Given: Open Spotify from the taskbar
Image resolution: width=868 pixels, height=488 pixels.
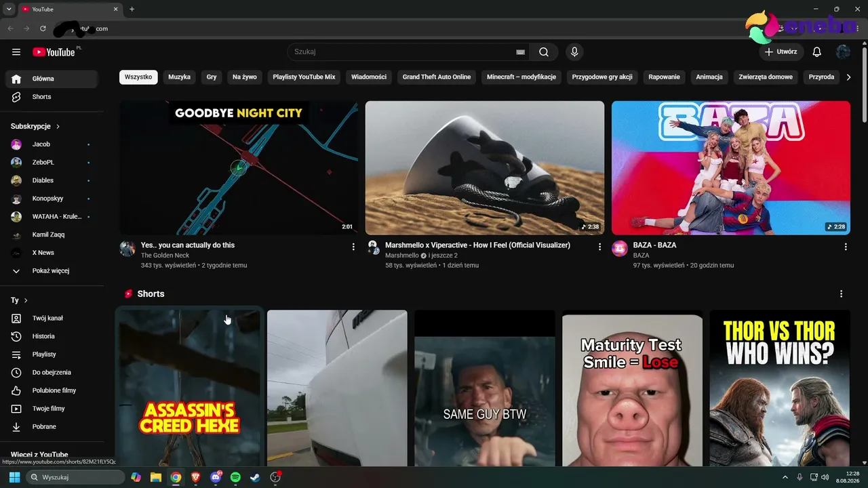Looking at the screenshot, I should point(235,477).
